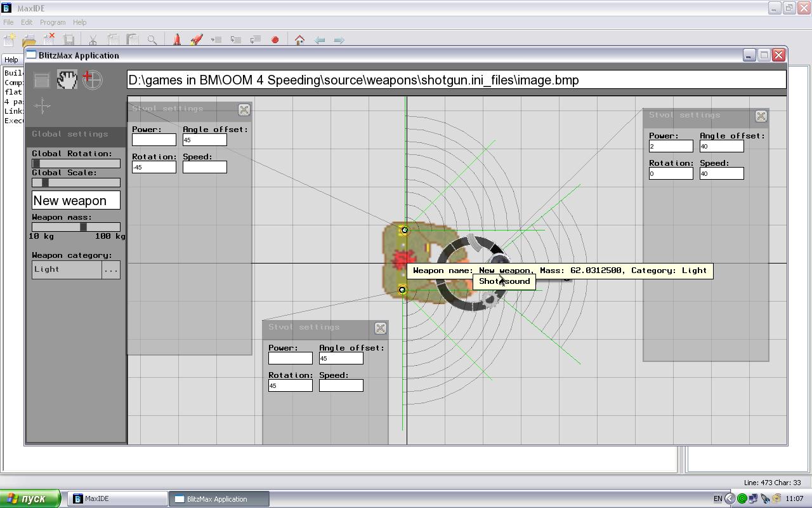Screen dimensions: 812x508
Task: Click the Windows Start button
Action: (30, 498)
